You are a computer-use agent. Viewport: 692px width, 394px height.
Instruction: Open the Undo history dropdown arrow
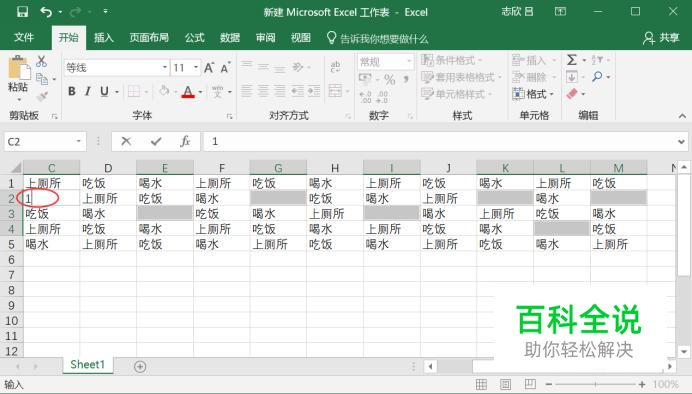click(60, 12)
